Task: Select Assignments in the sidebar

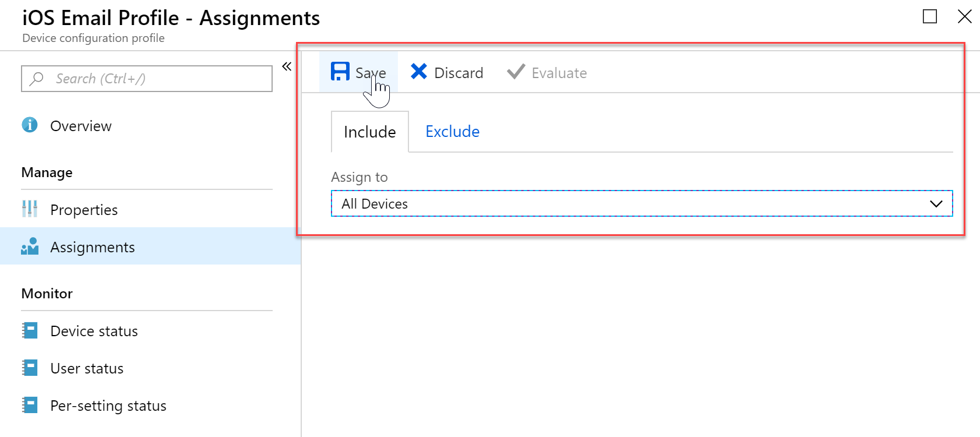Action: 150,246
